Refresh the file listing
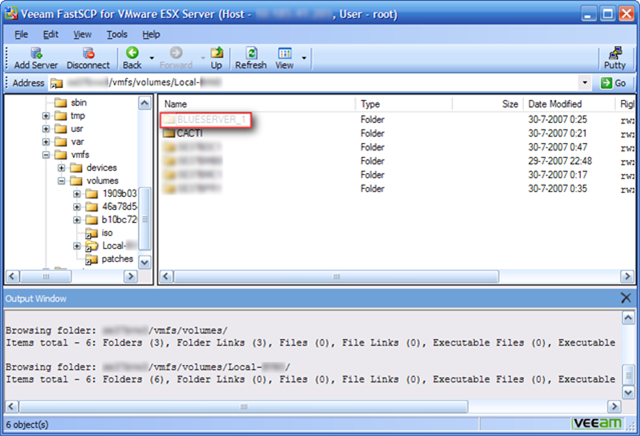 click(251, 57)
